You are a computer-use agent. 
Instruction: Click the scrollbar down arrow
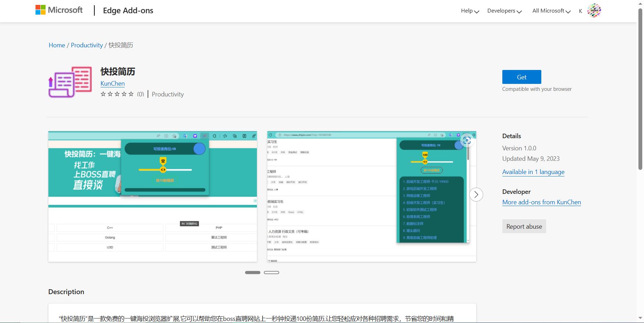[640, 318]
